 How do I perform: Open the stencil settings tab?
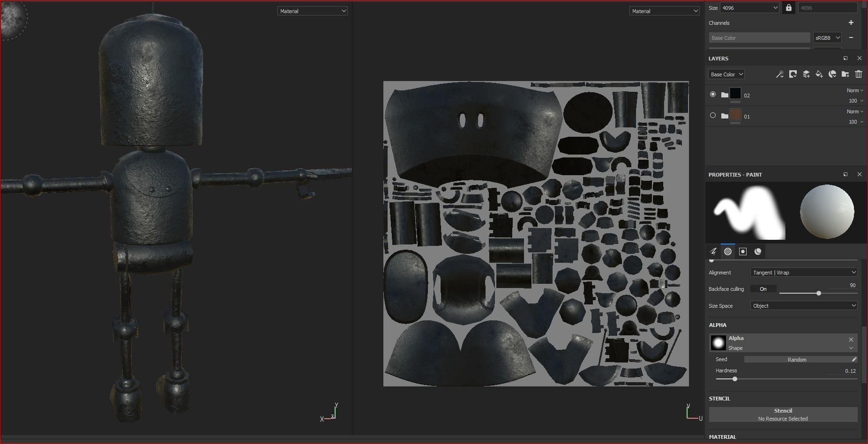(743, 252)
